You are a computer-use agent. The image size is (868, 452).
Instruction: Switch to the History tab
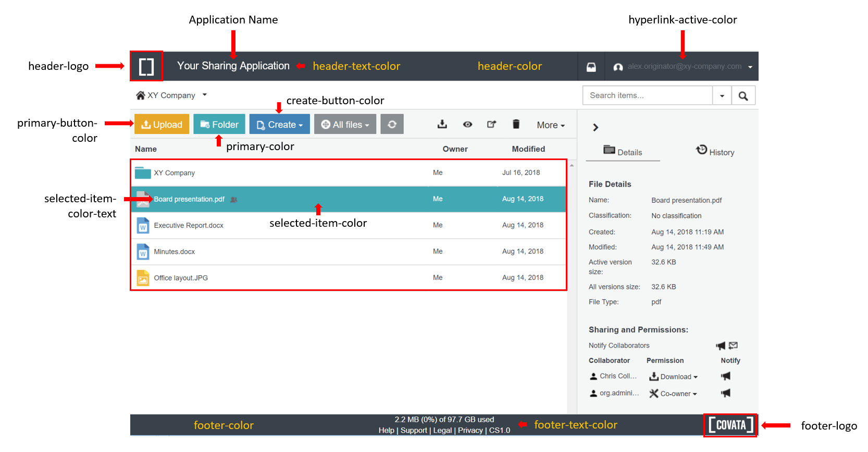[715, 151]
